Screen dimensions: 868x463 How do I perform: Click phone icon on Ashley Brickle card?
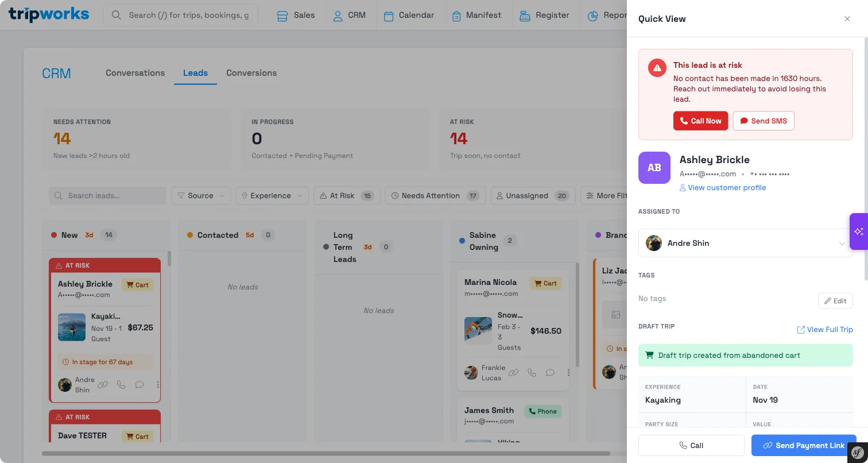121,385
